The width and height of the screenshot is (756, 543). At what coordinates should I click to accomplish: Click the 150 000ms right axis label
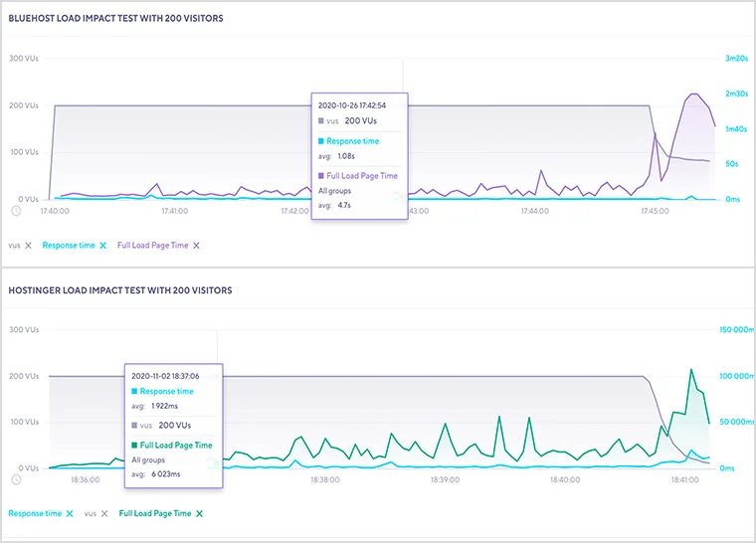[737, 330]
